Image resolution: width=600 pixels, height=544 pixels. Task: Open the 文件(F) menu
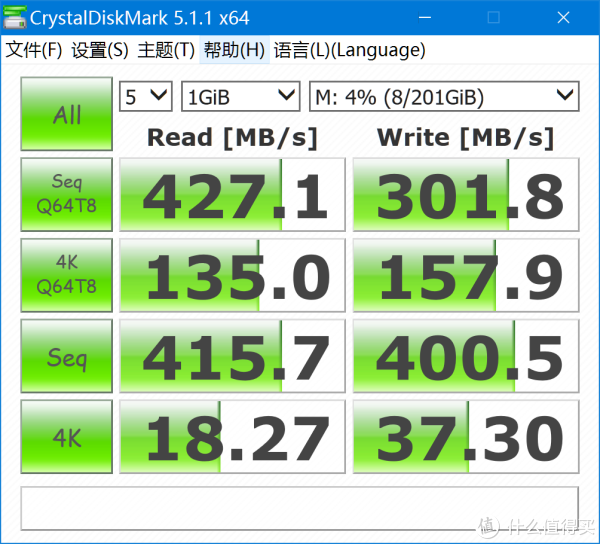click(34, 50)
